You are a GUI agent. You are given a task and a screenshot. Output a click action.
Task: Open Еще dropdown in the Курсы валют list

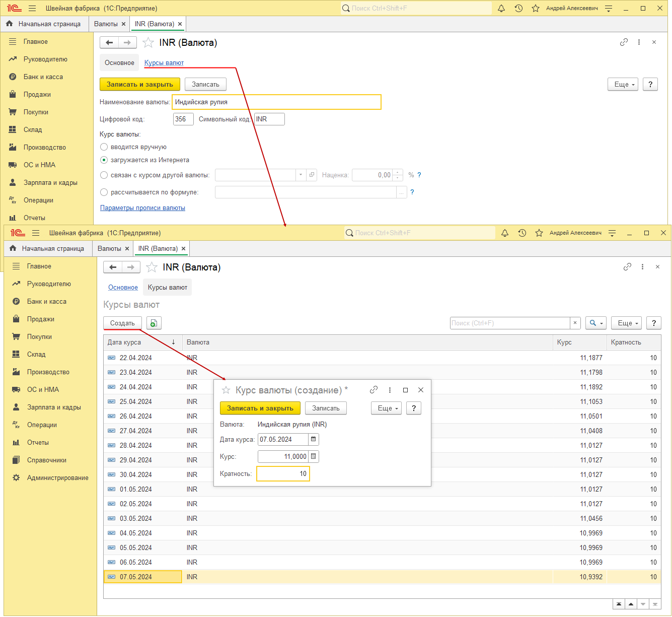click(x=627, y=323)
